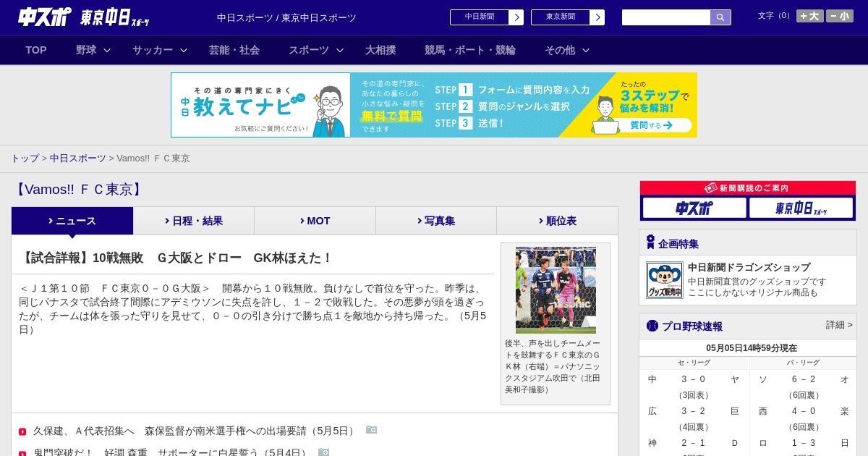Expand the スポーツ navigation menu
Screen dimensions: 868x456
click(316, 50)
